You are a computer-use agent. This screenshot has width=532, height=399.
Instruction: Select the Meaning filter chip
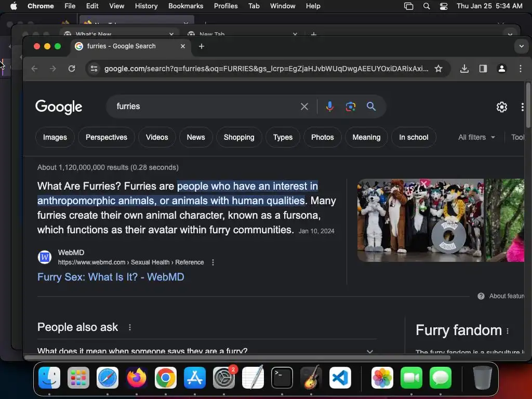[x=366, y=137]
